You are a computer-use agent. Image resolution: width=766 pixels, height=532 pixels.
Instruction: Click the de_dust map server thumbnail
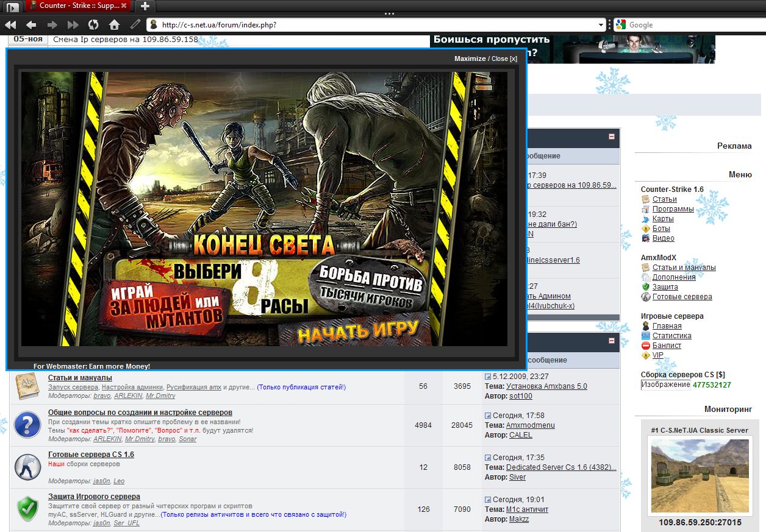click(700, 477)
